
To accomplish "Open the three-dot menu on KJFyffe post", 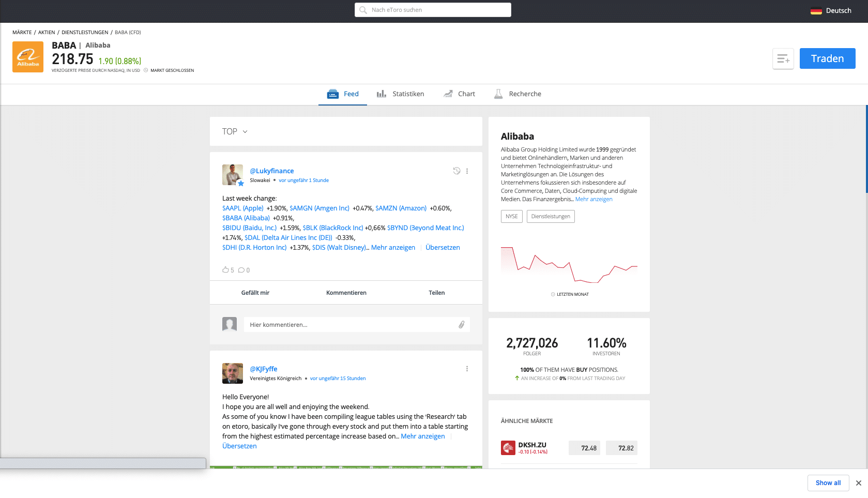I will 467,369.
